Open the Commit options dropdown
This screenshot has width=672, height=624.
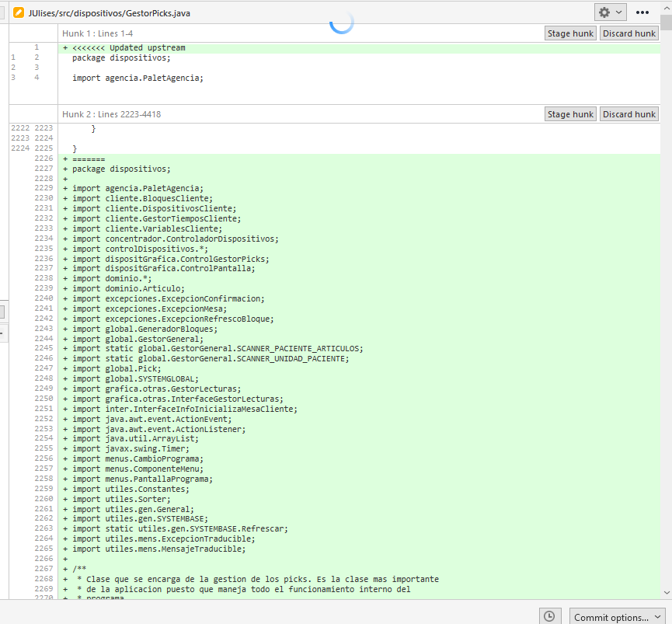pyautogui.click(x=617, y=617)
